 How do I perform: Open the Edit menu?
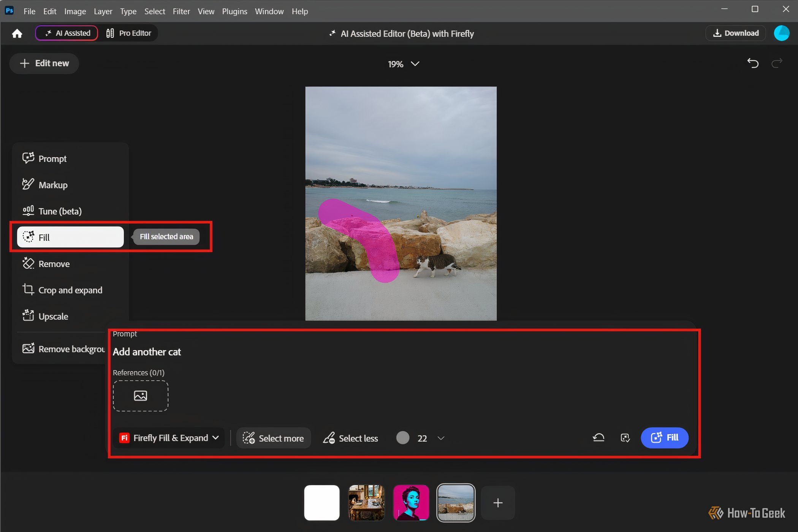point(50,11)
